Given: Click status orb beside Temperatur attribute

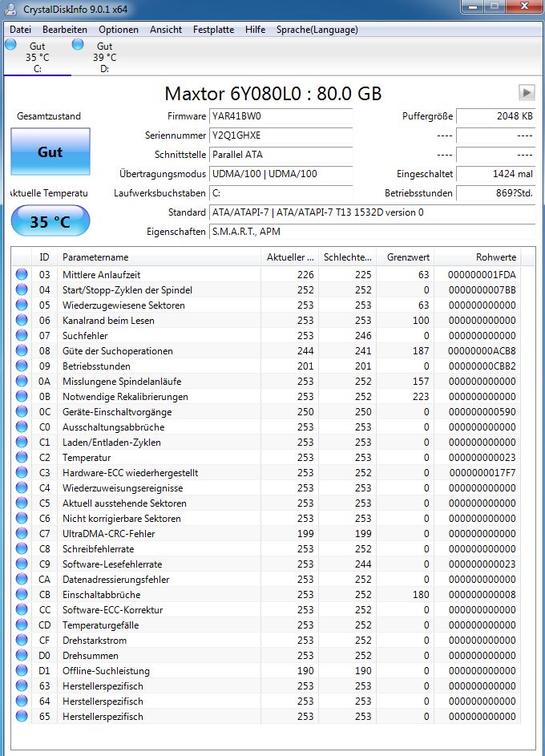Looking at the screenshot, I should 21,458.
